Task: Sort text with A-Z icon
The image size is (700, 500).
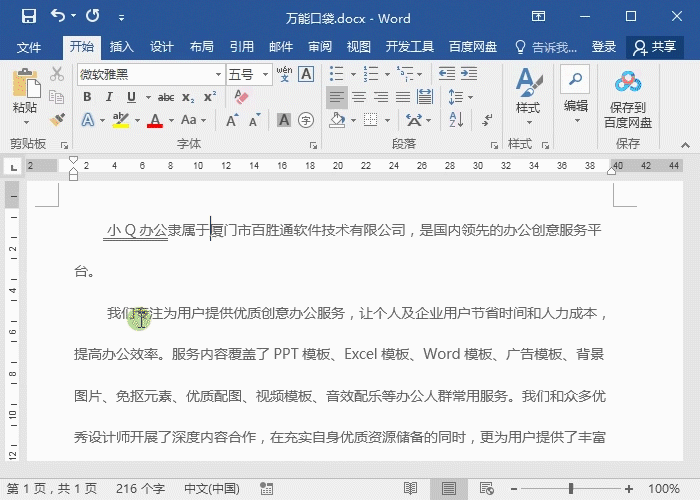Action: [x=456, y=120]
